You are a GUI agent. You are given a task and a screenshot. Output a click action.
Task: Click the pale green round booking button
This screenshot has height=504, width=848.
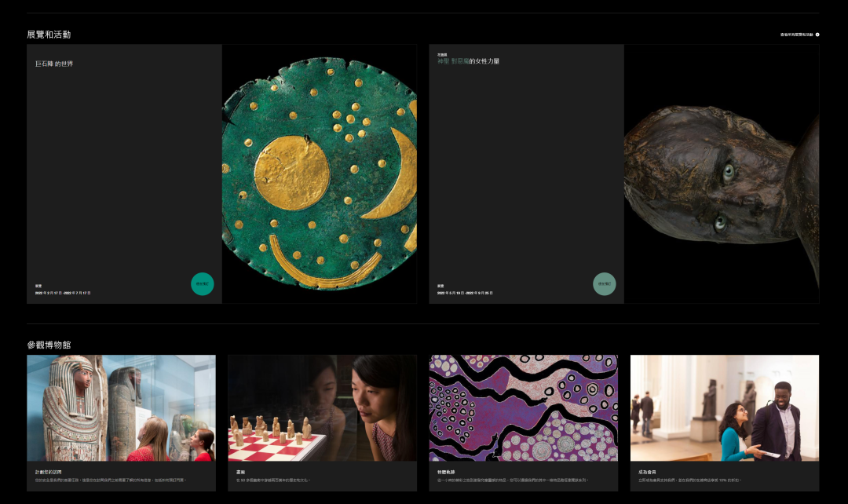(604, 284)
